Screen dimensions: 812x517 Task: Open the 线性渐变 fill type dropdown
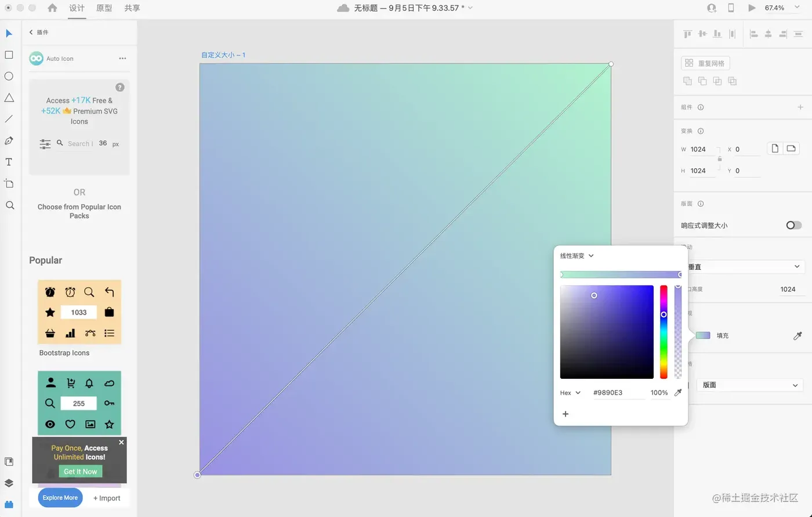(577, 256)
